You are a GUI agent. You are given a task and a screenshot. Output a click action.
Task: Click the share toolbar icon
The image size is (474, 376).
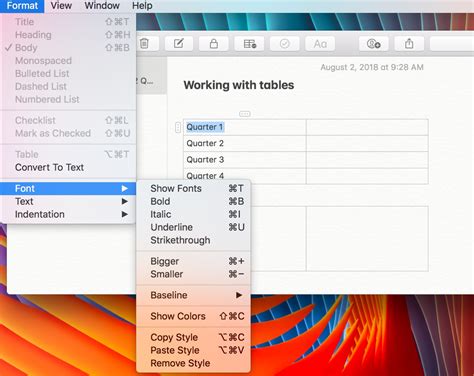[x=409, y=44]
